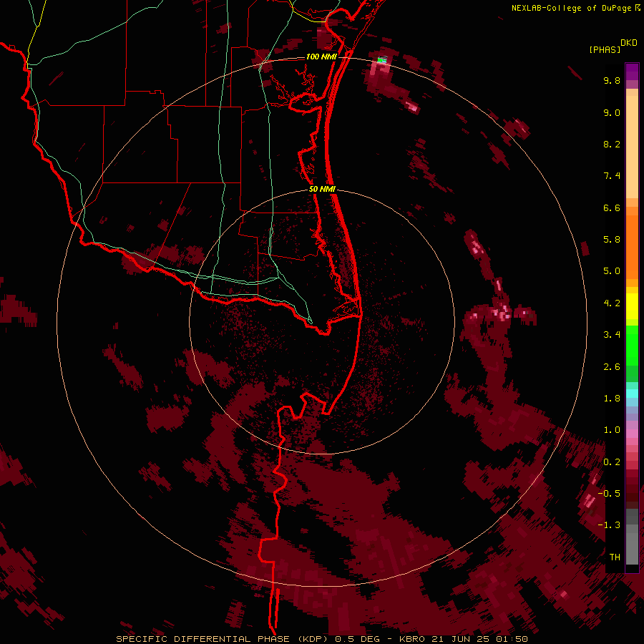Click the 3.4 legend value label

click(612, 335)
